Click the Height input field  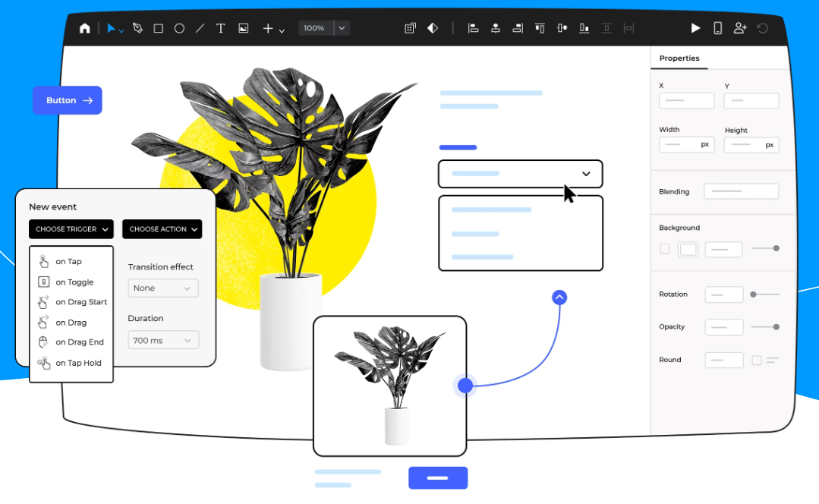pyautogui.click(x=751, y=145)
